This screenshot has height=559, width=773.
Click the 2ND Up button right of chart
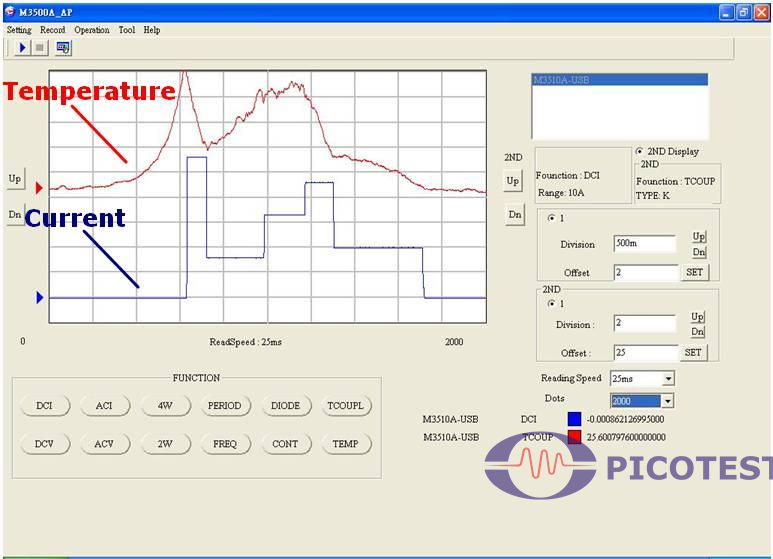(513, 181)
